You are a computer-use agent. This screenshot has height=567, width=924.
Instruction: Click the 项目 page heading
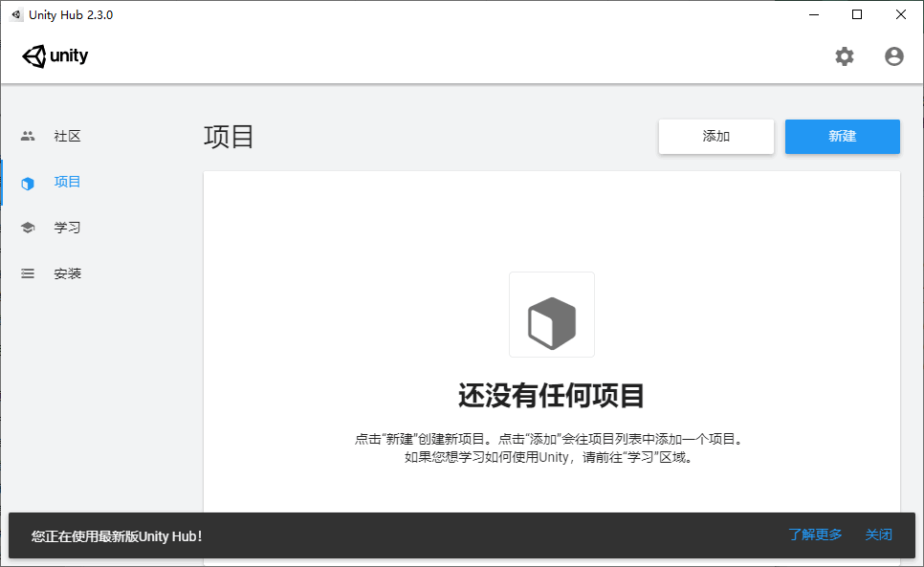229,137
